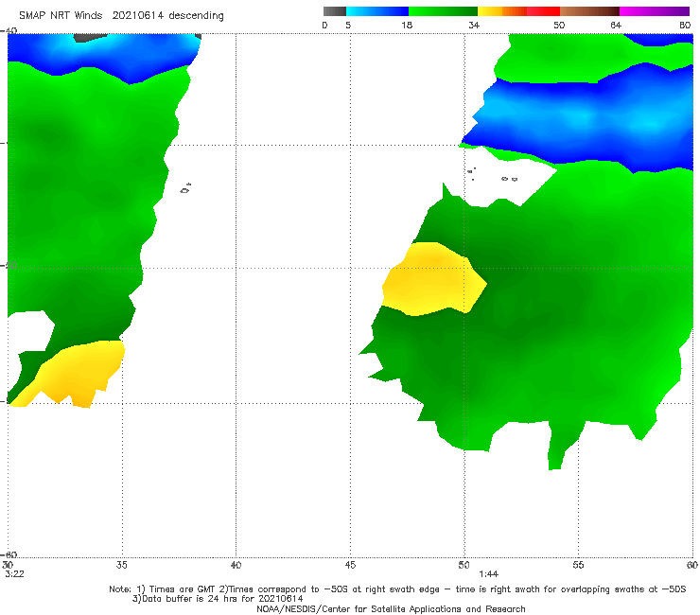The image size is (700, 615).
Task: Click the swath time label '1:44'
Action: (488, 574)
